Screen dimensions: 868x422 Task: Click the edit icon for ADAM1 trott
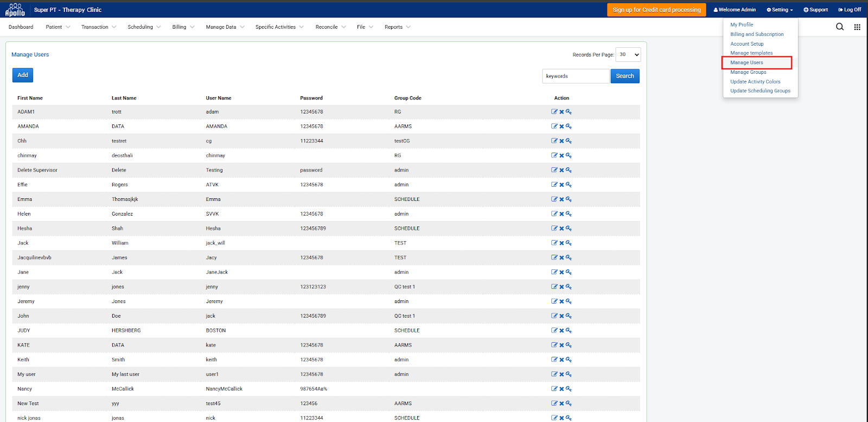554,112
